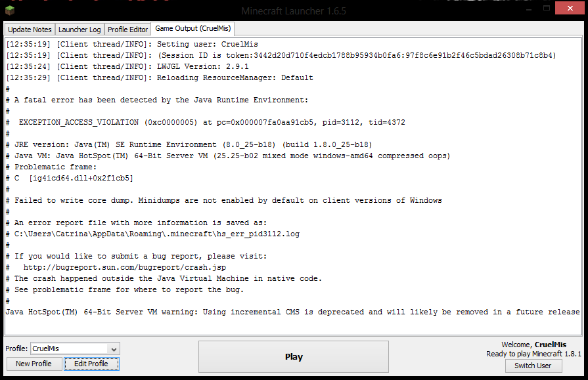Image resolution: width=588 pixels, height=380 pixels.
Task: Click 'The crash happened outside' line
Action: (x=164, y=279)
